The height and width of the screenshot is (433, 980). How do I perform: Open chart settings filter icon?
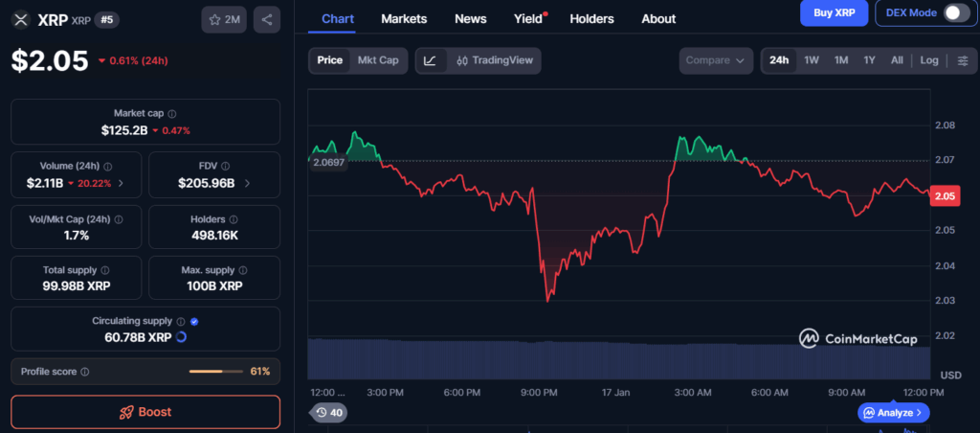click(962, 60)
